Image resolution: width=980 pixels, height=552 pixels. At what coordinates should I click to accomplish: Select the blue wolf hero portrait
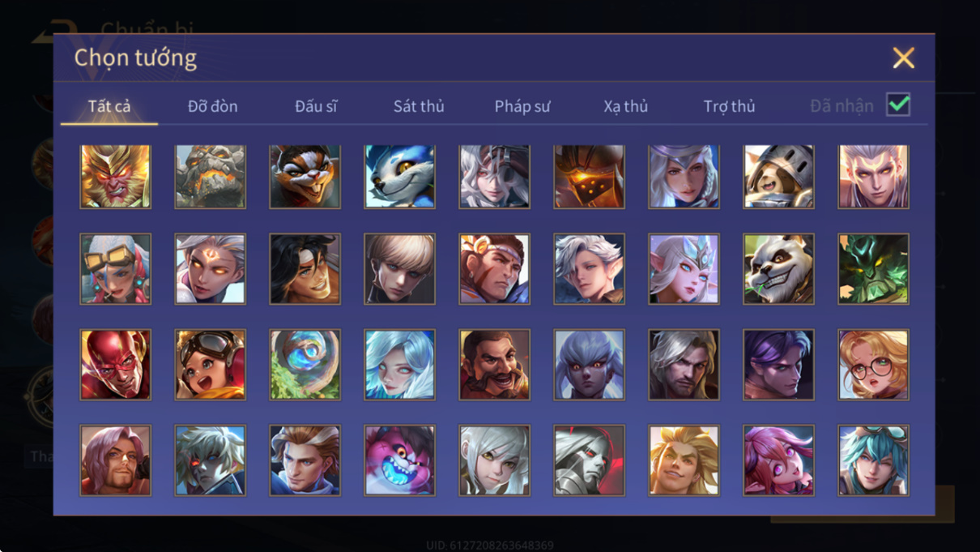(x=400, y=177)
